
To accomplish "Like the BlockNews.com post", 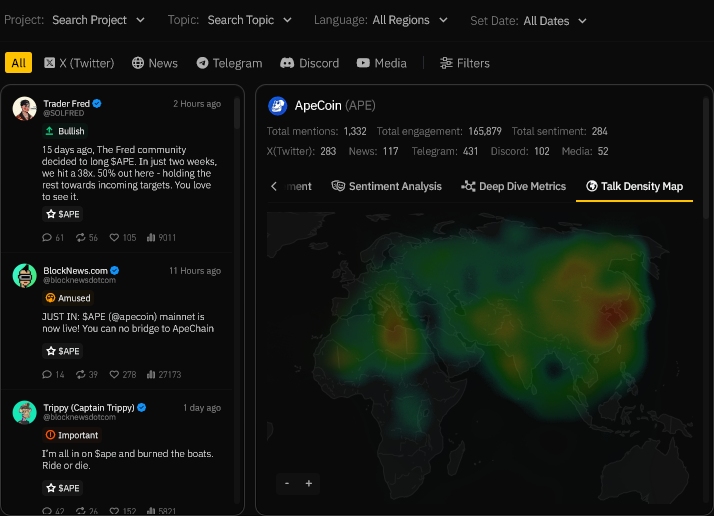I will click(x=123, y=374).
